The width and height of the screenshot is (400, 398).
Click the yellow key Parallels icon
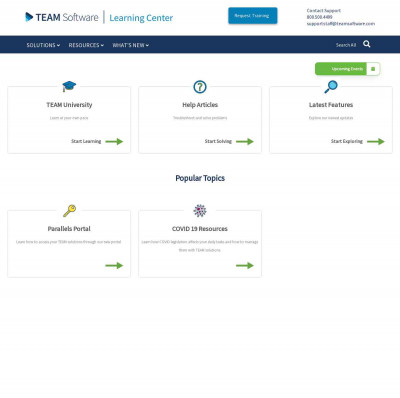pos(69,211)
